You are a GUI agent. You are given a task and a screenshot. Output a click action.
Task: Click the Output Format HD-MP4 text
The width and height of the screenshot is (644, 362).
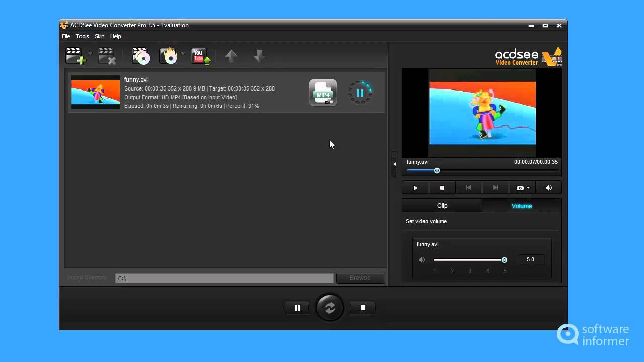pyautogui.click(x=181, y=97)
